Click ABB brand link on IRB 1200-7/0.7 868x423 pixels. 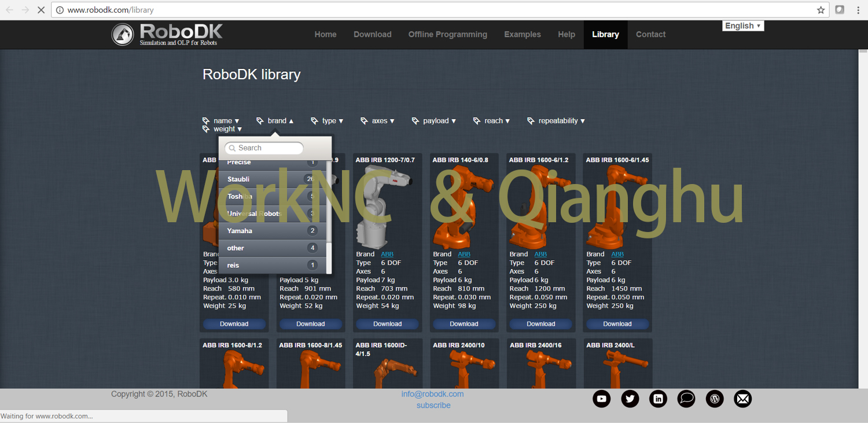coord(387,254)
